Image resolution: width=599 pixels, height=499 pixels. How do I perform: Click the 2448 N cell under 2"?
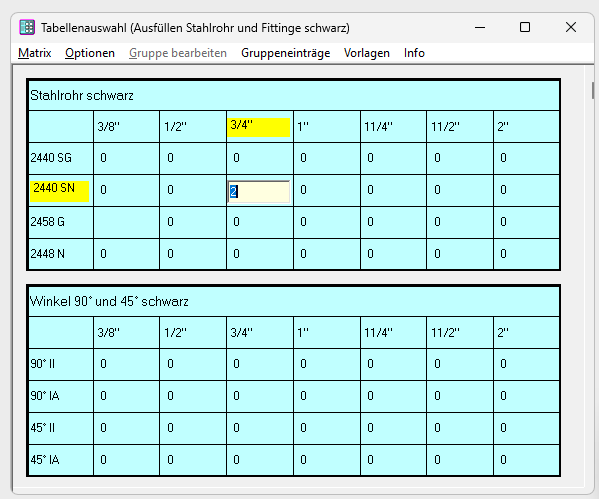click(526, 254)
